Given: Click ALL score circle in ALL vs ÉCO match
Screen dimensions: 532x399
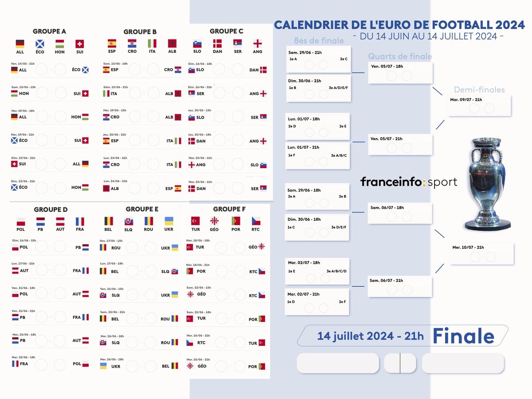Looking at the screenshot, I should pos(42,70).
